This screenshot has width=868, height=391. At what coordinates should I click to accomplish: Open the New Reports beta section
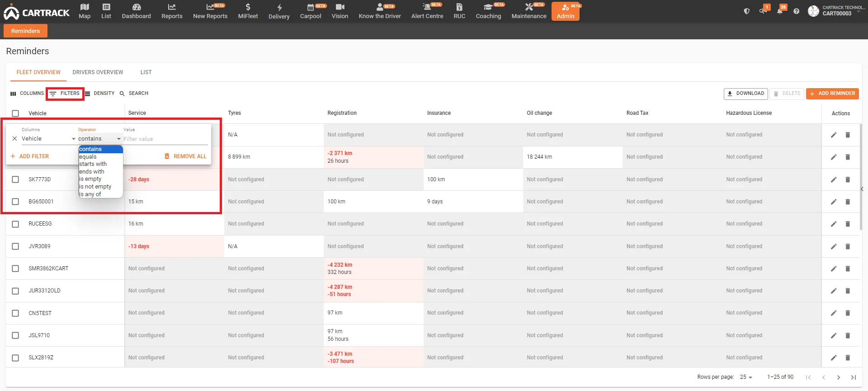pos(210,11)
